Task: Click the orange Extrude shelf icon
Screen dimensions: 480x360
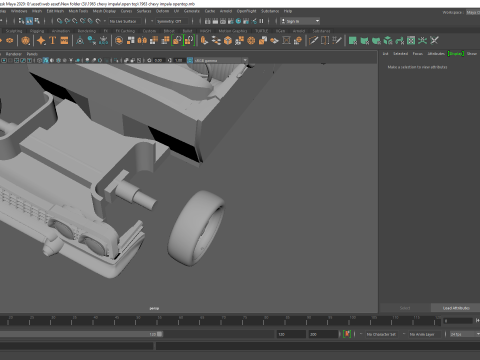Action: pyautogui.click(x=204, y=41)
